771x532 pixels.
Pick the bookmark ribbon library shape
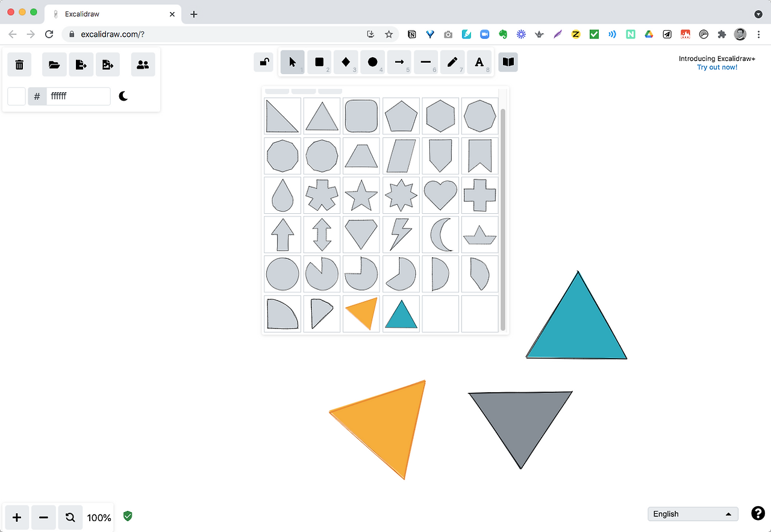click(x=480, y=155)
